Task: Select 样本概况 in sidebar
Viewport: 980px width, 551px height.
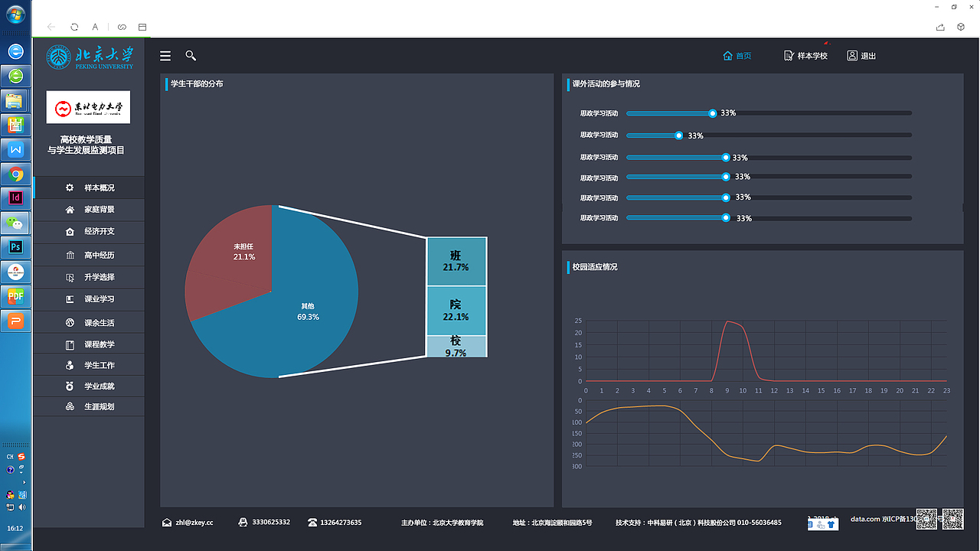Action: click(x=89, y=187)
